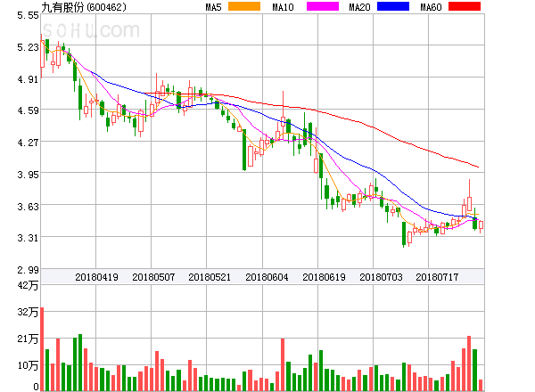Viewport: 535px width, 392px height.
Task: Click the 21万 volume axis label
Action: coord(28,339)
